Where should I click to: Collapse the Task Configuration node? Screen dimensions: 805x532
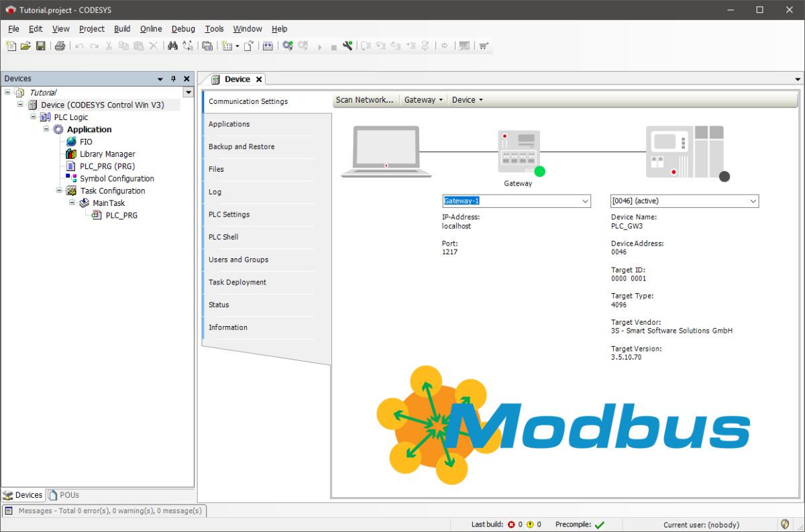click(59, 190)
